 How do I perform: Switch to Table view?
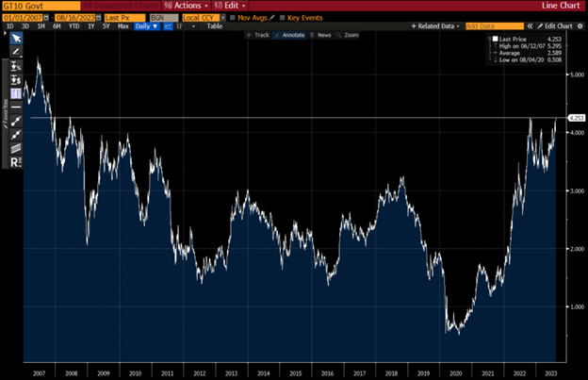coord(215,26)
